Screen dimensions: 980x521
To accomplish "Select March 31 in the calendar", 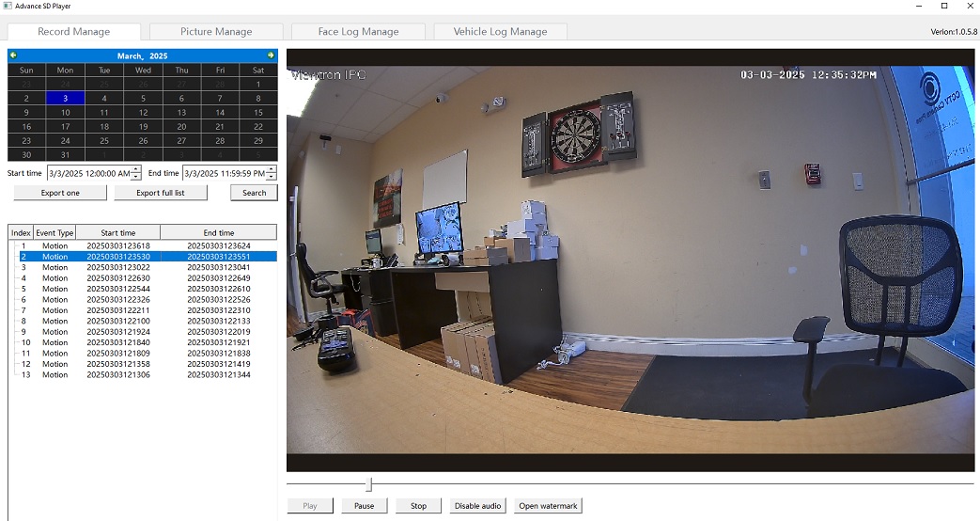I will tap(65, 154).
